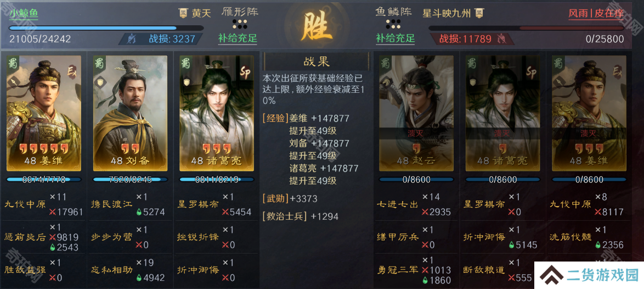Open opponent name 风雨丨皮在痒 link
The height and width of the screenshot is (289, 644).
(x=596, y=14)
